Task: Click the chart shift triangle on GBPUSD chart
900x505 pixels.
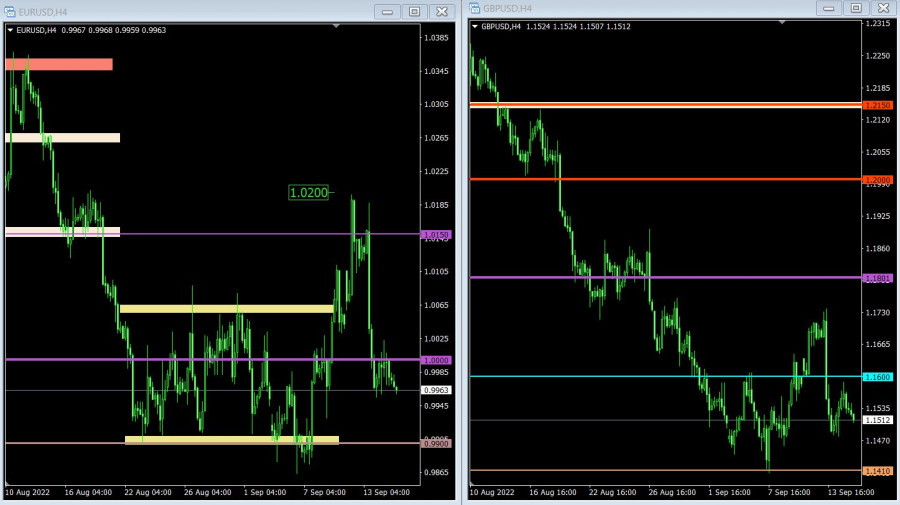Action: (x=782, y=21)
